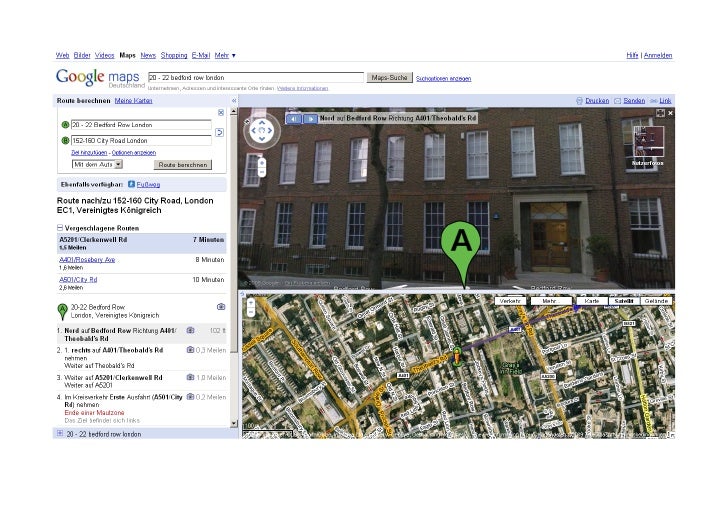Click Optionen anzeigen link

pos(134,152)
